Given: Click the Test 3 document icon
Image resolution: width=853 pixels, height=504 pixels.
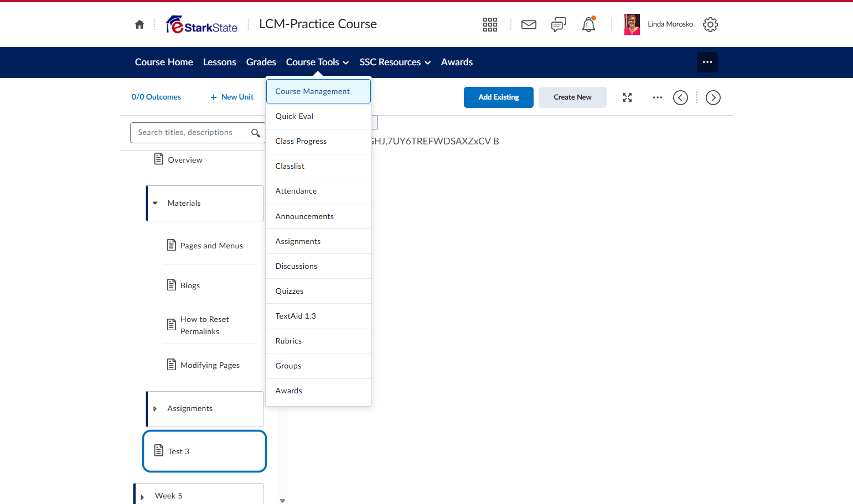Looking at the screenshot, I should point(159,450).
